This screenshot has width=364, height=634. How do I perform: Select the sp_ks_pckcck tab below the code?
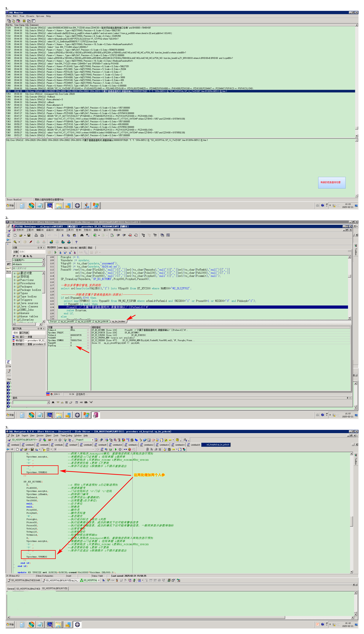(101, 321)
